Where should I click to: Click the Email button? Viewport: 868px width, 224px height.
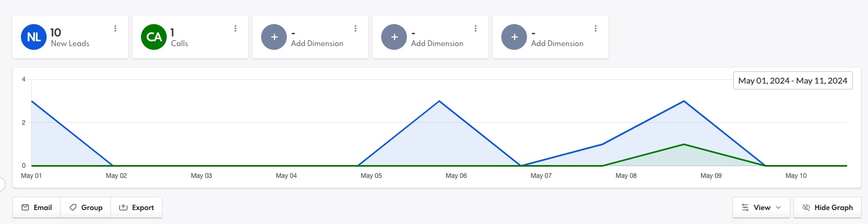tap(37, 207)
